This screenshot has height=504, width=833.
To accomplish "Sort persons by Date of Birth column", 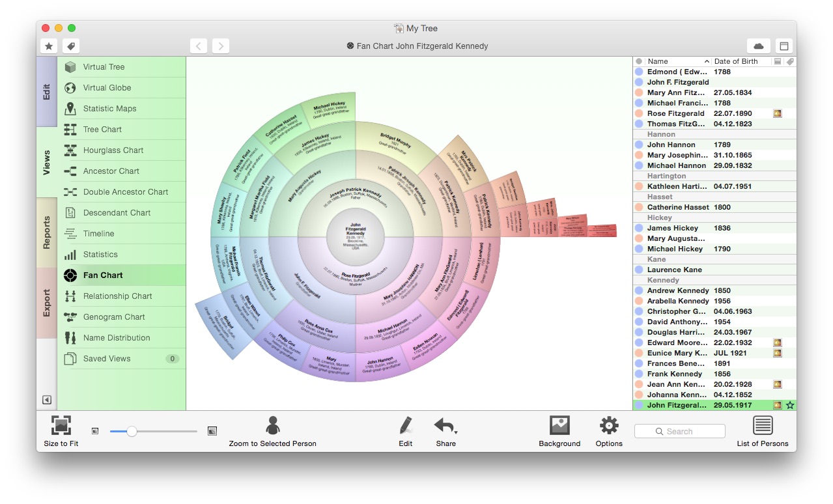I will tap(741, 61).
